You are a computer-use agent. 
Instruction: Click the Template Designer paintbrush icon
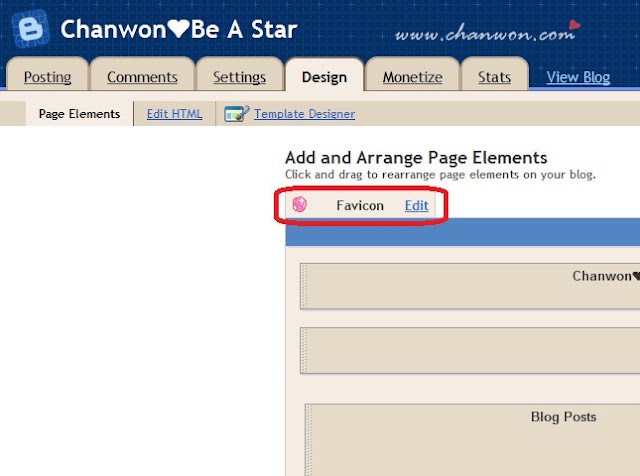pos(237,114)
